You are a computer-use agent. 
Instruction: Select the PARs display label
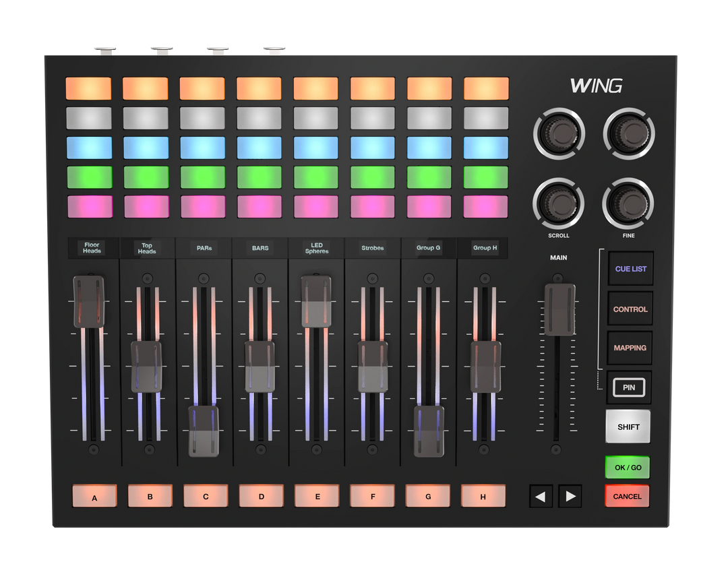click(204, 248)
